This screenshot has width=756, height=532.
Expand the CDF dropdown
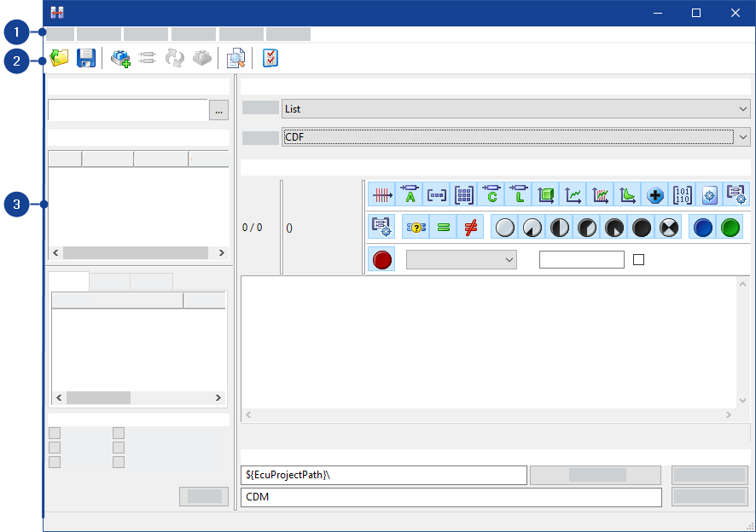pyautogui.click(x=515, y=136)
